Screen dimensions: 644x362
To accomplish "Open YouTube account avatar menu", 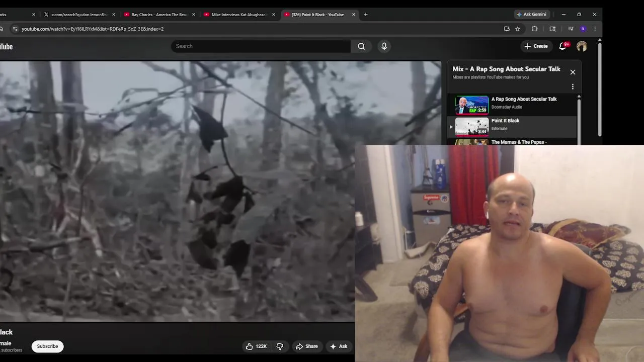I will tap(582, 46).
